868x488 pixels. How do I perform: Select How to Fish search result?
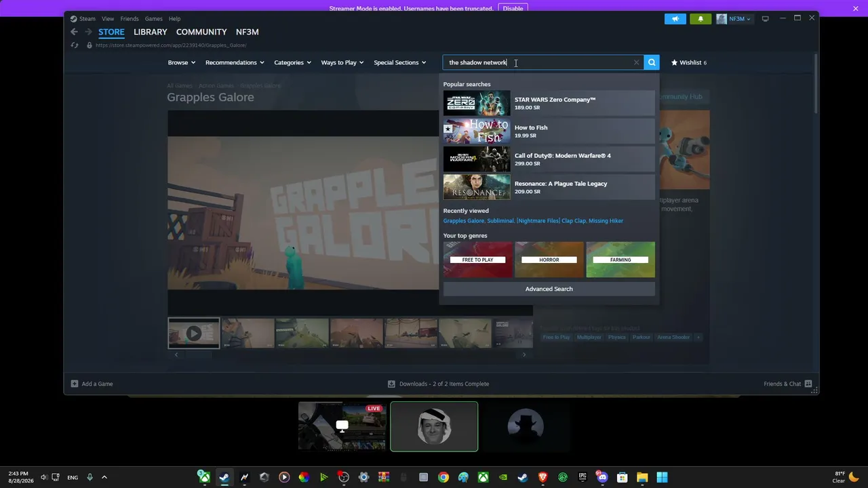click(549, 131)
